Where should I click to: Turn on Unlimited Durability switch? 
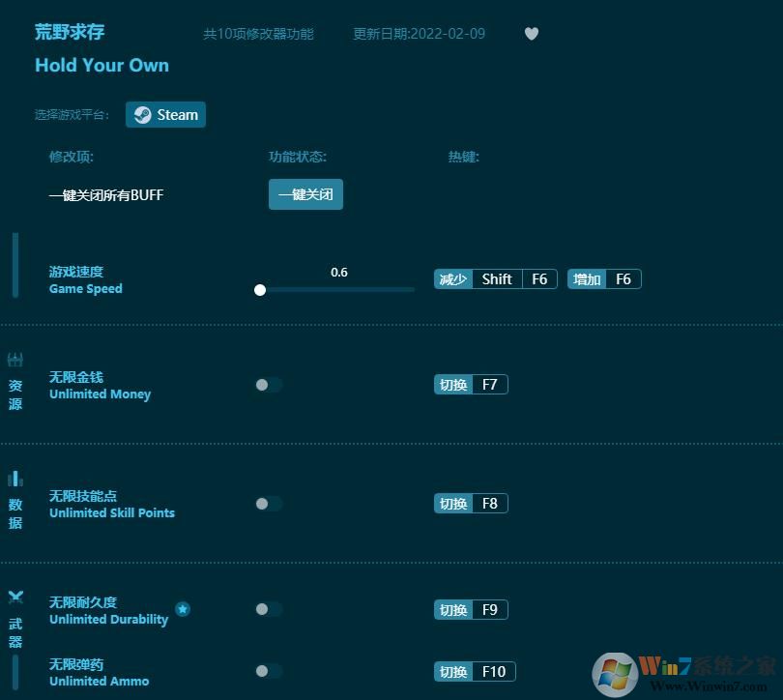[269, 609]
